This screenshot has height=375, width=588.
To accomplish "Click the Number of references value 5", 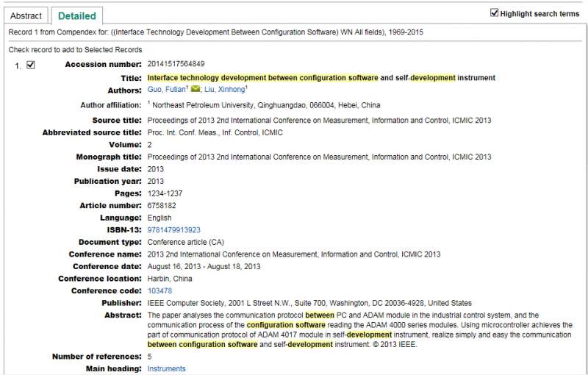I will coord(150,357).
